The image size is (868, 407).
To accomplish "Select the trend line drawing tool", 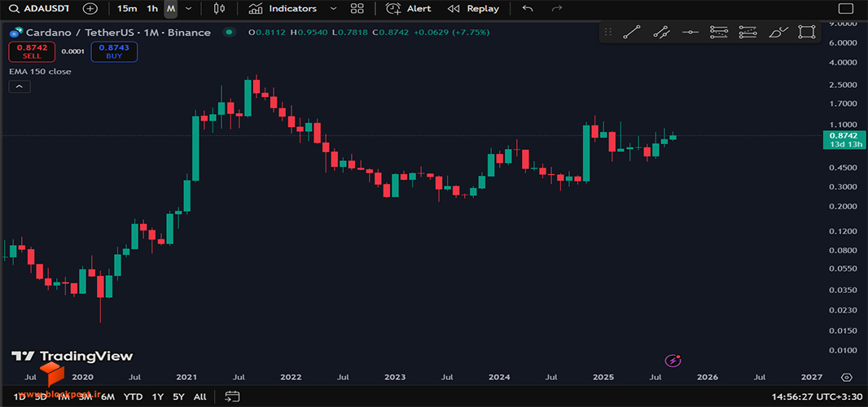I will coord(632,32).
